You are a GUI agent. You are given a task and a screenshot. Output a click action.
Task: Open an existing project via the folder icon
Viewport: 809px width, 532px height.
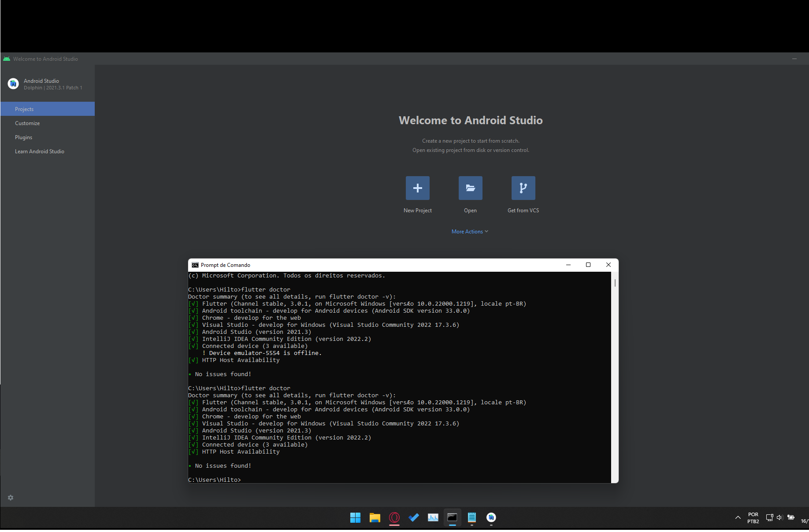470,188
